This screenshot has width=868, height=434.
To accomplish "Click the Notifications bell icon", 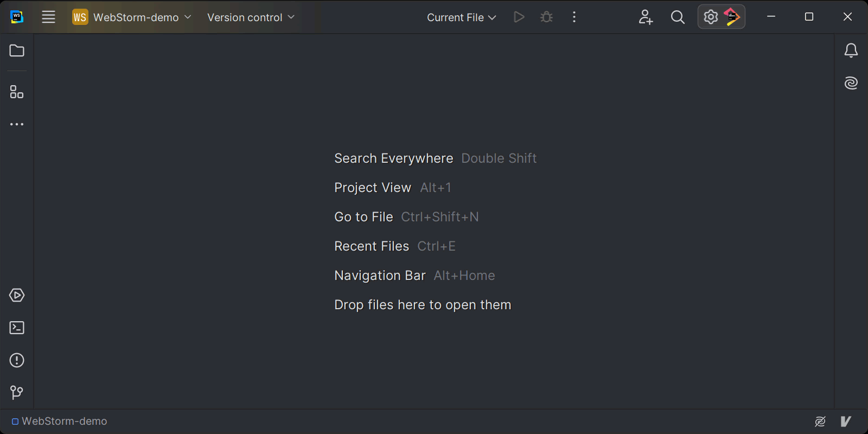I will pyautogui.click(x=851, y=50).
